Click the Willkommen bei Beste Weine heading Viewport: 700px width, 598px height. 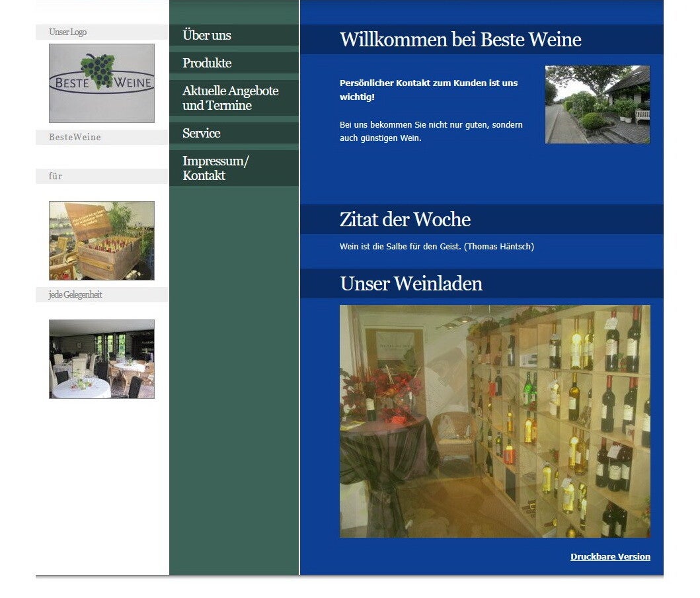[460, 40]
